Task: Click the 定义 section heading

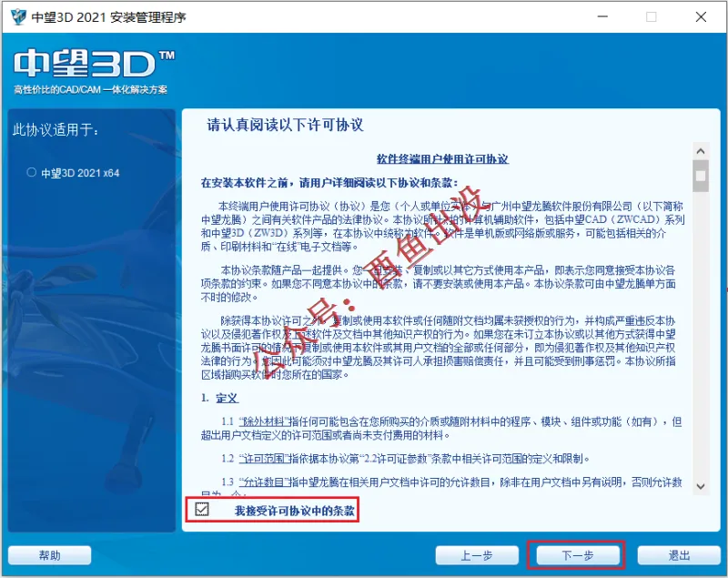Action: pyautogui.click(x=227, y=399)
